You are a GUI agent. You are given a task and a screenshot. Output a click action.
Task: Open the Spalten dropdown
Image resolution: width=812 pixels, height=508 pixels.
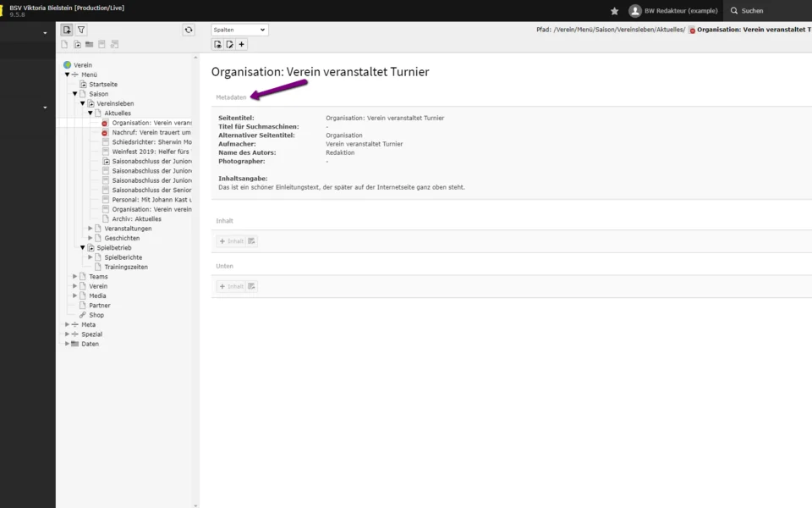pos(239,30)
